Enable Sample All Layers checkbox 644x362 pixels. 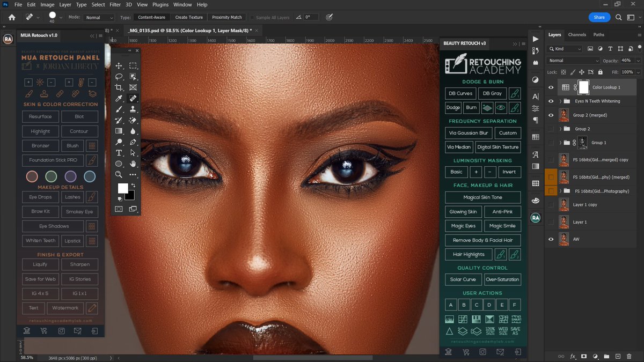pyautogui.click(x=253, y=17)
